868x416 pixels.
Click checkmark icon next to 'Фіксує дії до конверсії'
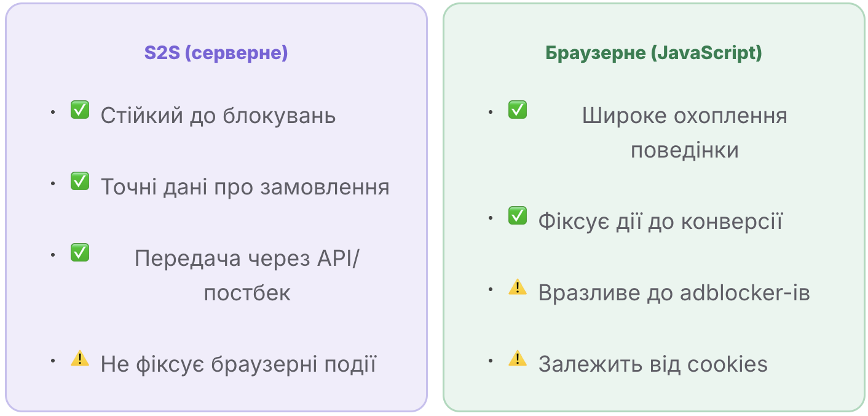[x=518, y=216]
